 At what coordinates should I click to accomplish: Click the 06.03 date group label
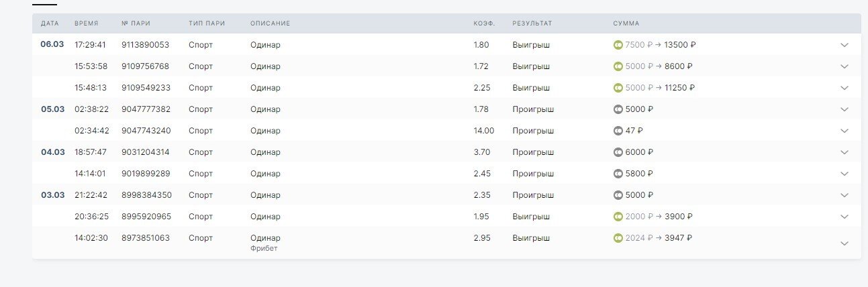coord(52,45)
